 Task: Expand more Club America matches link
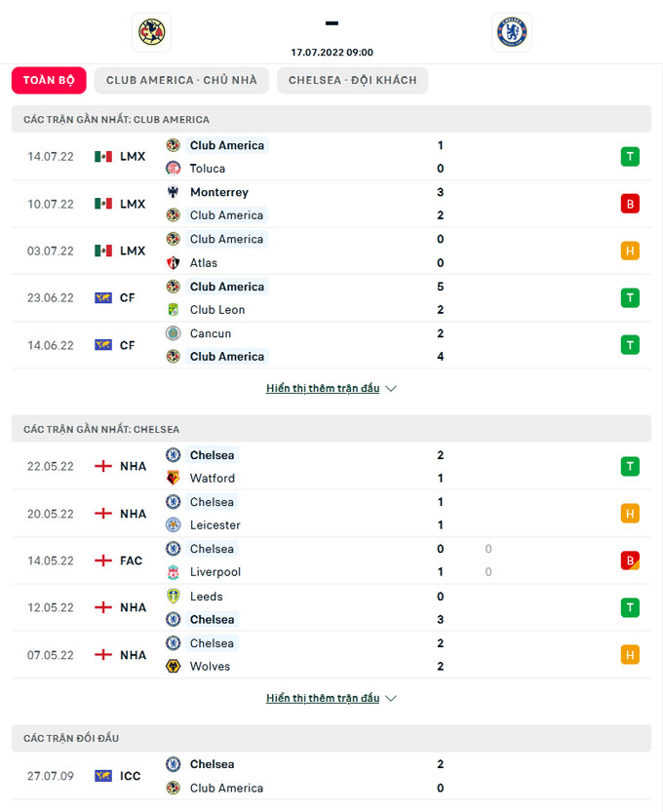323,388
